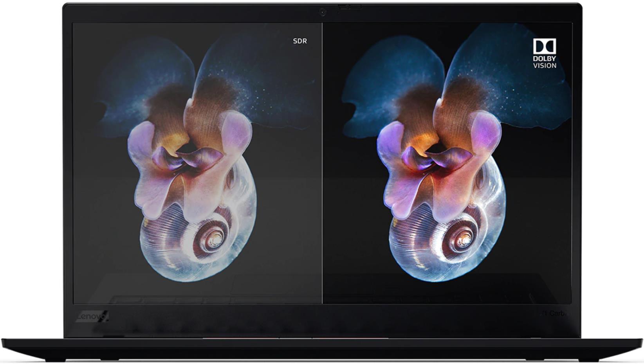Select the right Dolby Vision snail image

tap(447, 163)
